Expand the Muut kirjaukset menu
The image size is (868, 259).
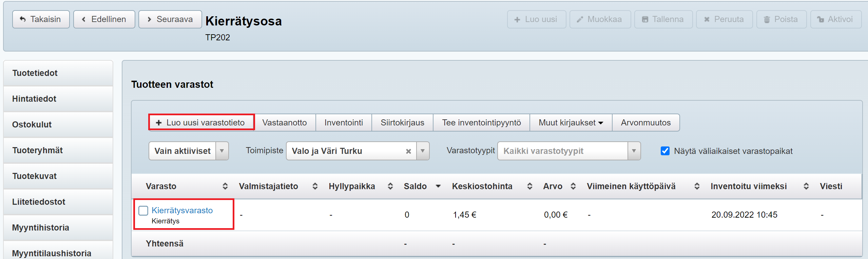pos(571,123)
